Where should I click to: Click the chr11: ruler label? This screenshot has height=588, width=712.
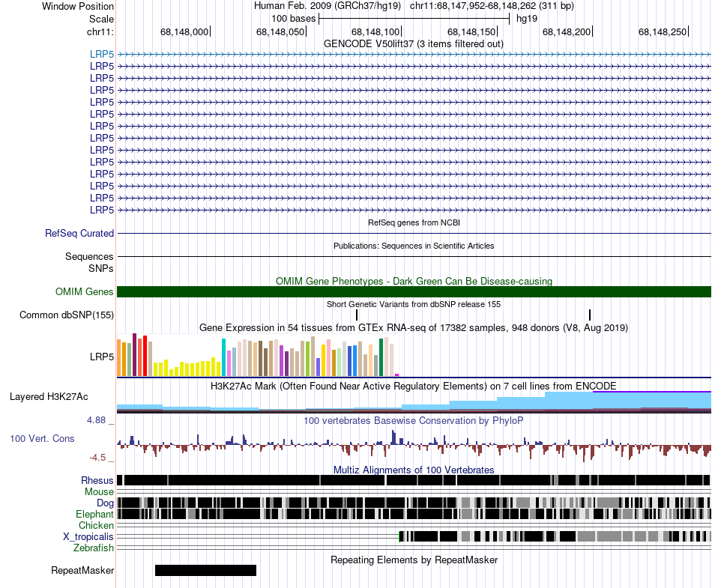[x=100, y=31]
